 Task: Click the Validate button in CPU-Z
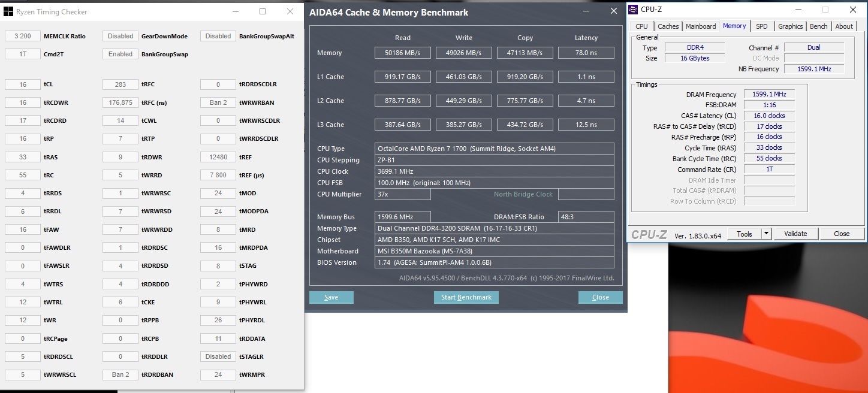(796, 234)
